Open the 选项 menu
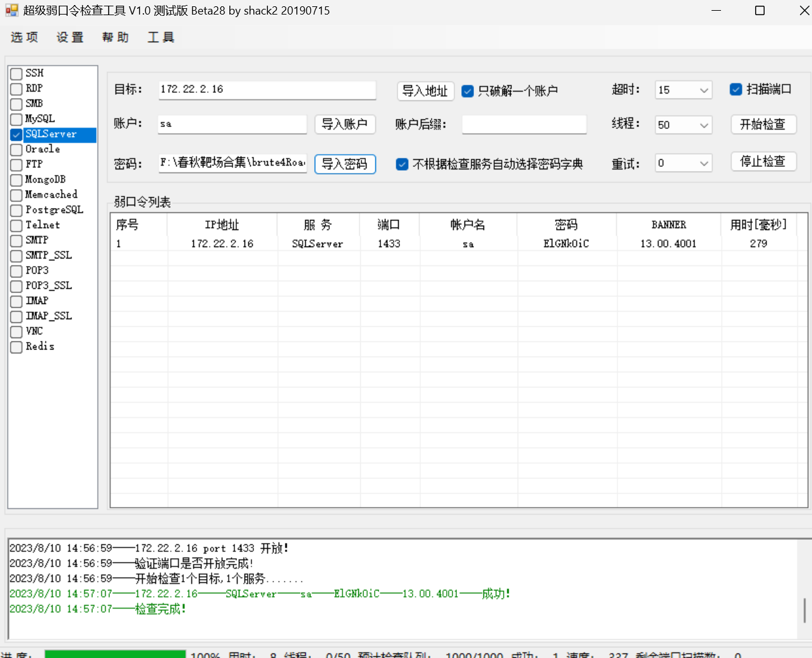 [25, 37]
